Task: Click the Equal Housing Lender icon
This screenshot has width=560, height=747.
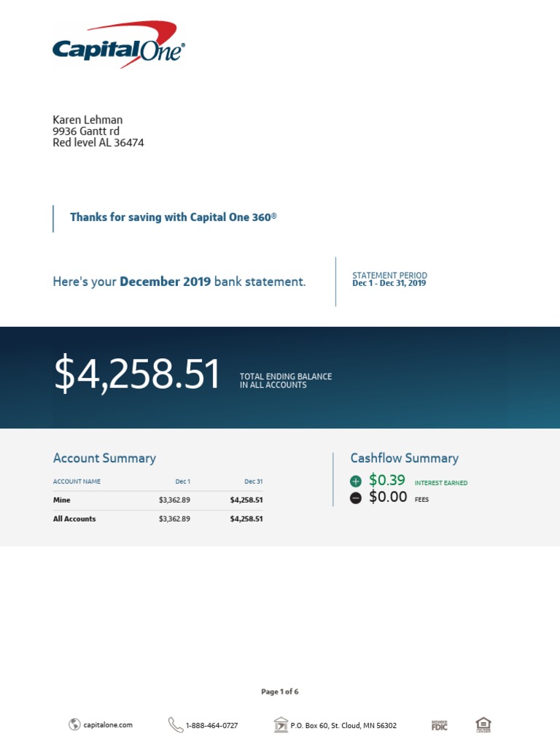Action: pyautogui.click(x=483, y=724)
